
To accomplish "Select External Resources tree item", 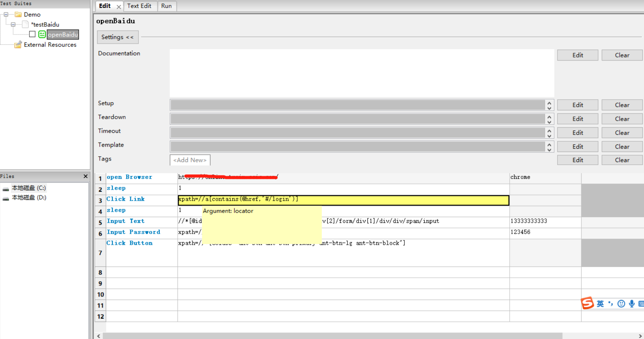I will pyautogui.click(x=50, y=45).
